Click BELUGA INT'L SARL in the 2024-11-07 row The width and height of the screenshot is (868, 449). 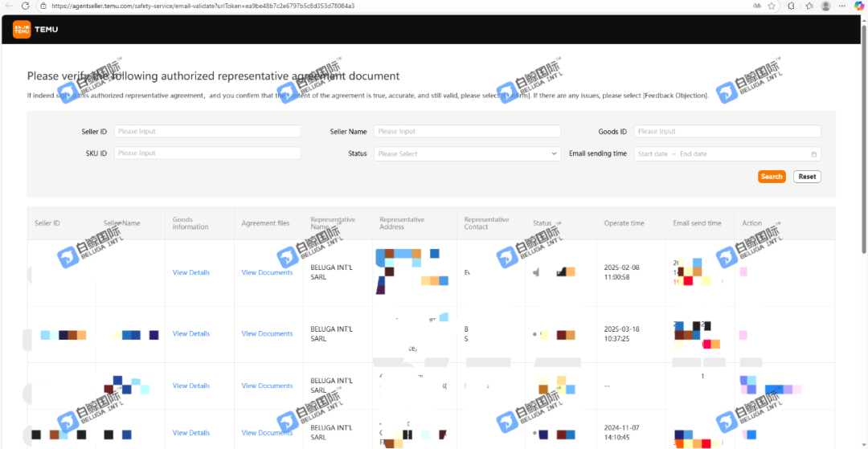[x=332, y=432]
